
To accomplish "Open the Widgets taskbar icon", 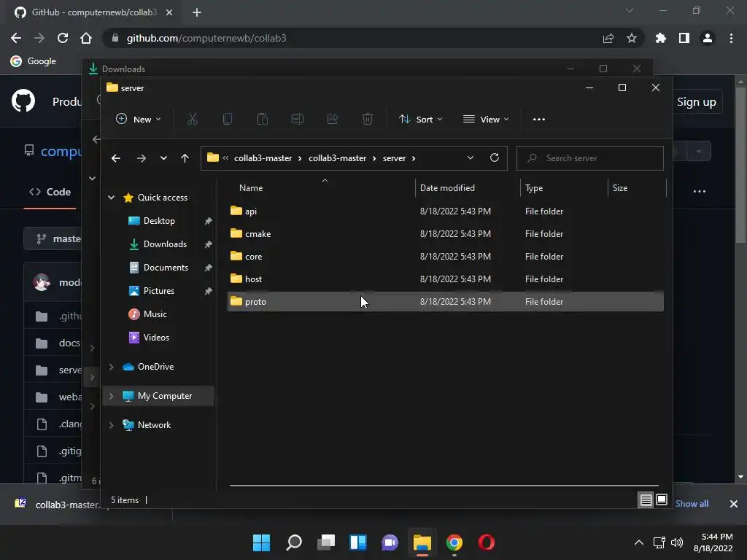I will 358,542.
